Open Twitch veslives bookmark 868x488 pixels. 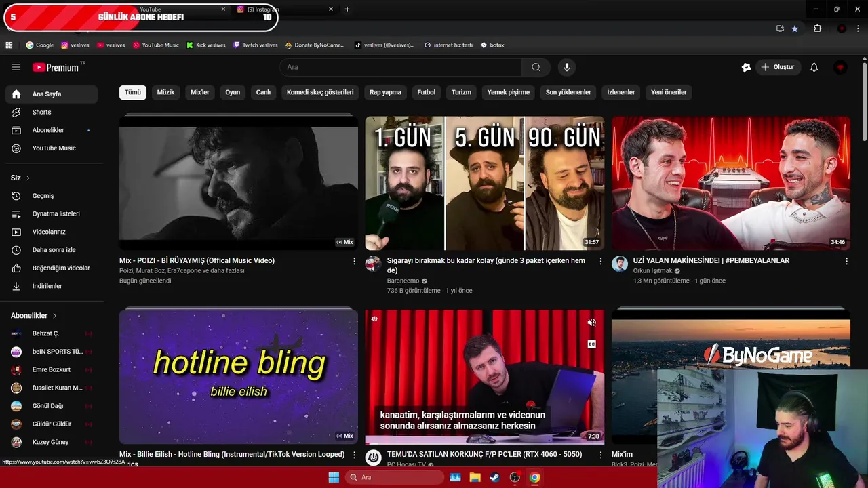click(255, 45)
